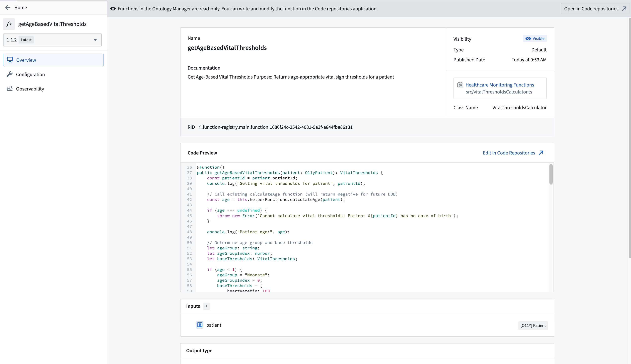Click the repository icon beside Healthcare Monitoring Functions

click(x=460, y=85)
